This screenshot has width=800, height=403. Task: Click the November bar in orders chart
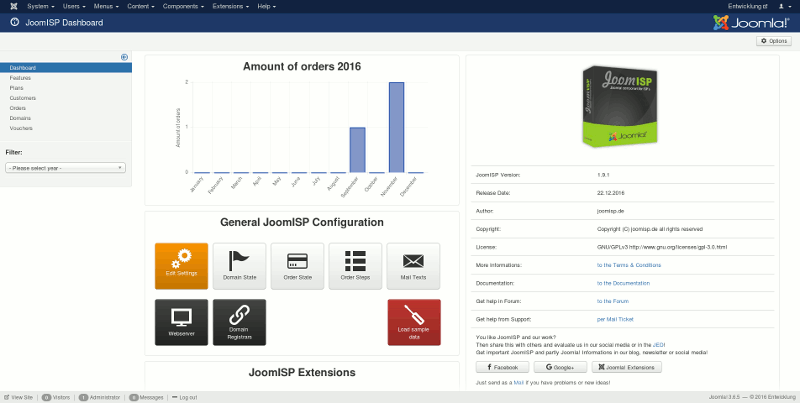click(x=396, y=128)
